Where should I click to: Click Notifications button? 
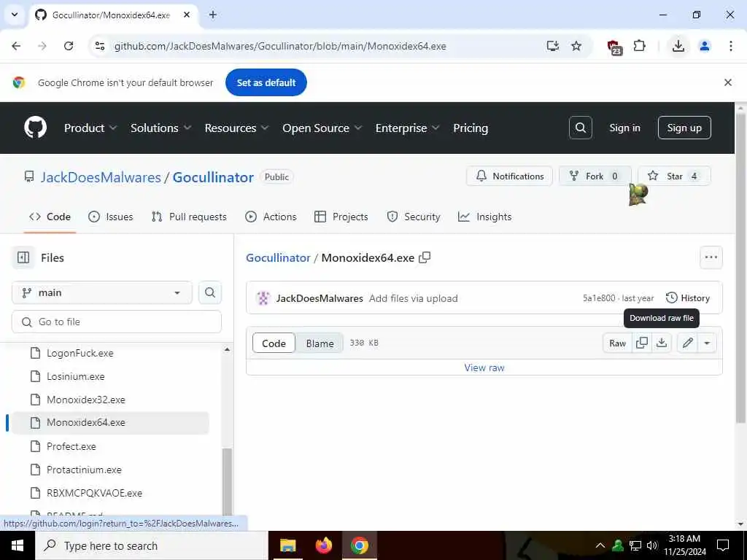point(509,176)
